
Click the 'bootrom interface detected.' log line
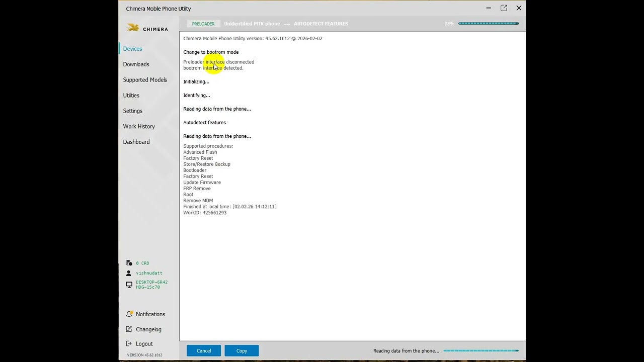tap(213, 68)
